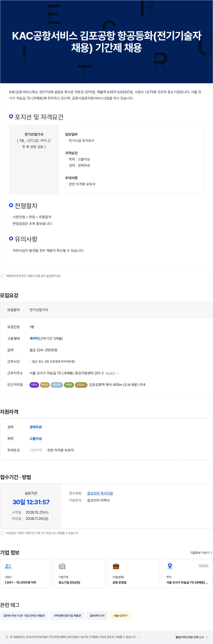Viewport: 213px width, 644px height.
Task: Click 서류전형 > 면접 > 최종합격 text
Action: pos(32,217)
